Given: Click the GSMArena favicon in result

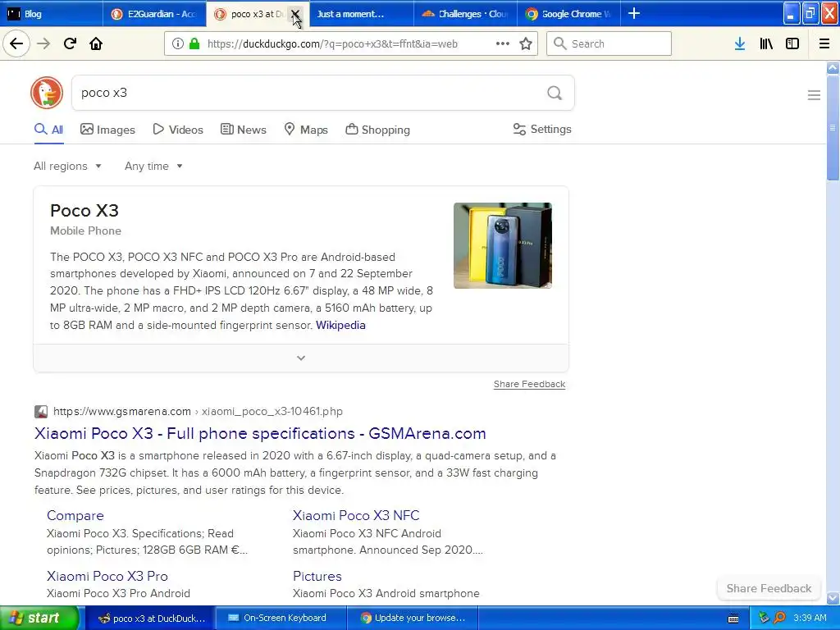Looking at the screenshot, I should pos(41,412).
